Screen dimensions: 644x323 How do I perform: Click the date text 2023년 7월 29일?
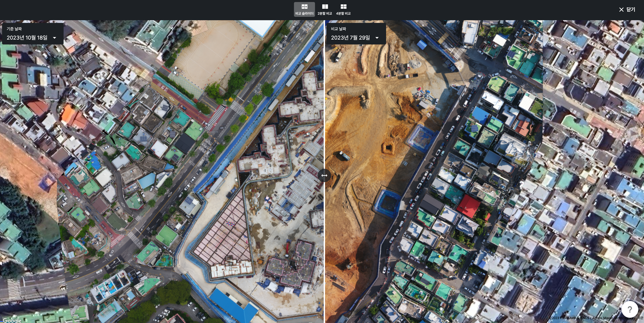pyautogui.click(x=350, y=38)
